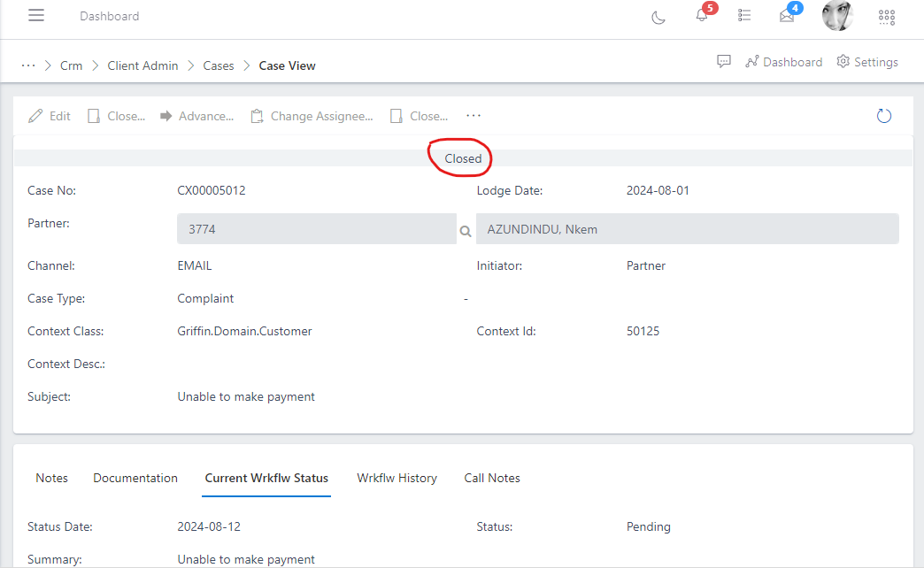Open the apps grid launcher
This screenshot has width=924, height=568.
click(886, 17)
